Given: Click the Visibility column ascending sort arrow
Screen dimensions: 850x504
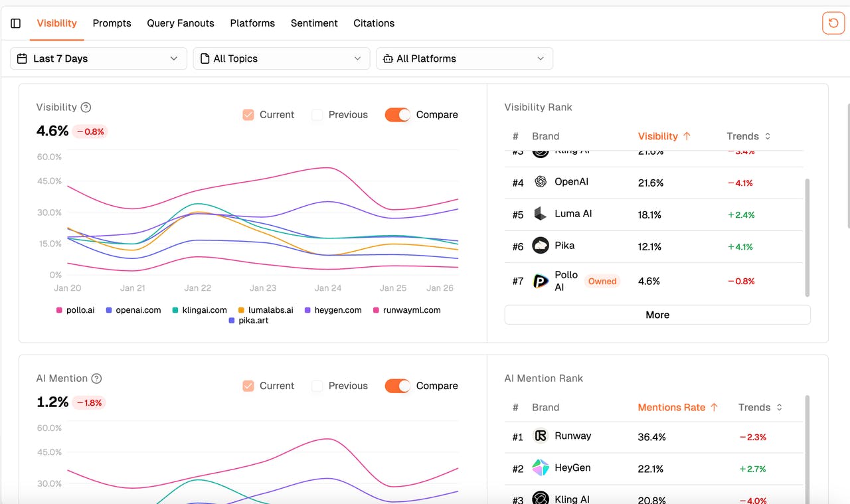Looking at the screenshot, I should [x=687, y=136].
